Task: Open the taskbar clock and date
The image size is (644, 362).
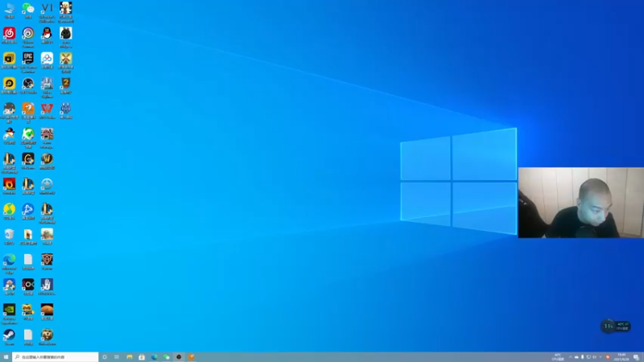Action: coord(621,357)
